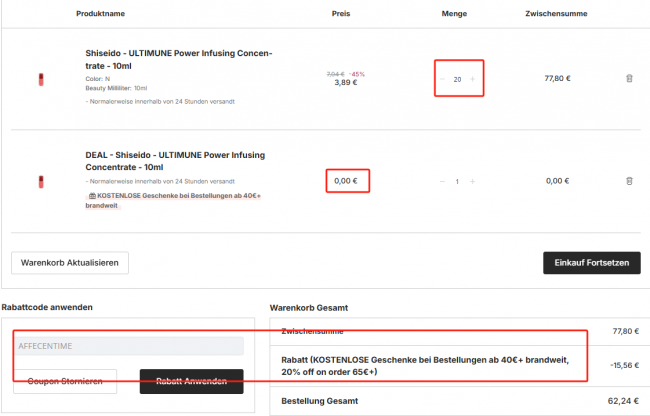The height and width of the screenshot is (416, 650).
Task: Click the Preis column header
Action: pos(341,14)
